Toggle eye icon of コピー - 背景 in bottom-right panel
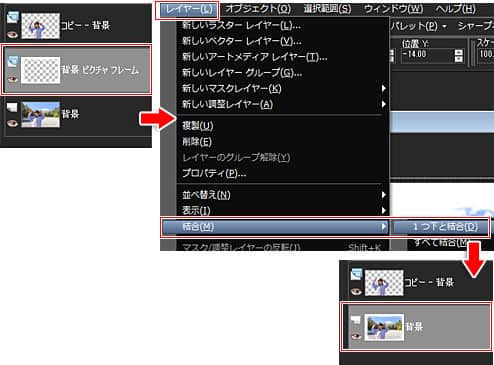Viewport: 494px width, 365px height. point(356,291)
